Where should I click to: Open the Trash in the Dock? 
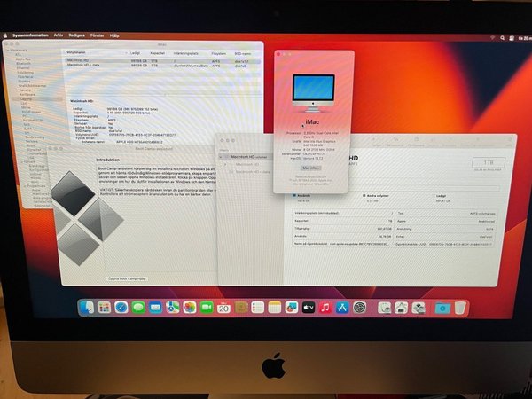click(460, 308)
